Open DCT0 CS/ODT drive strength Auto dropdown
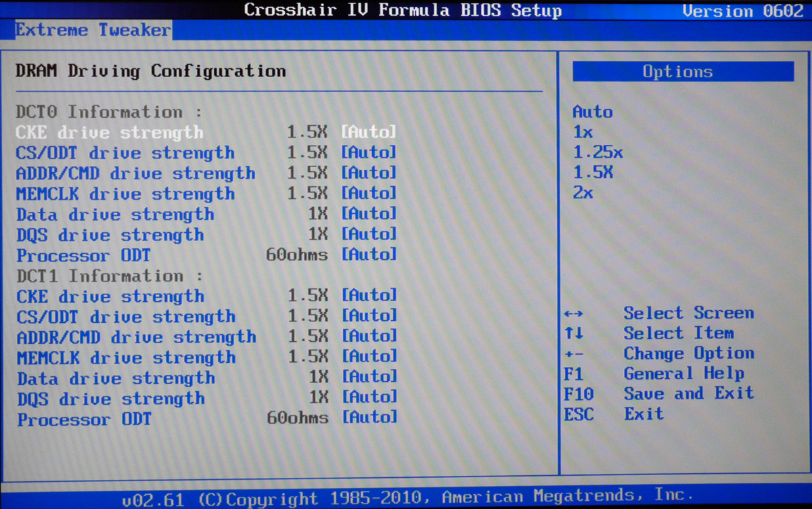The width and height of the screenshot is (812, 509). [368, 152]
